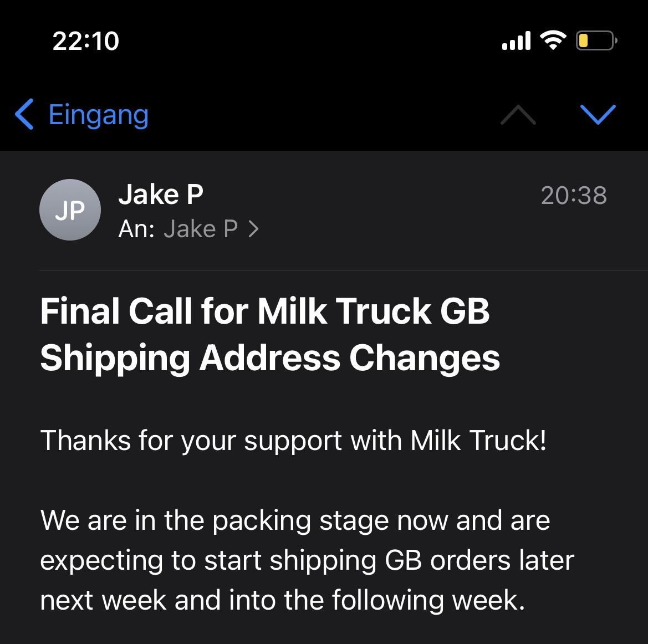Viewport: 648px width, 644px height.
Task: Go to the previous message with the up arrow
Action: pos(518,114)
